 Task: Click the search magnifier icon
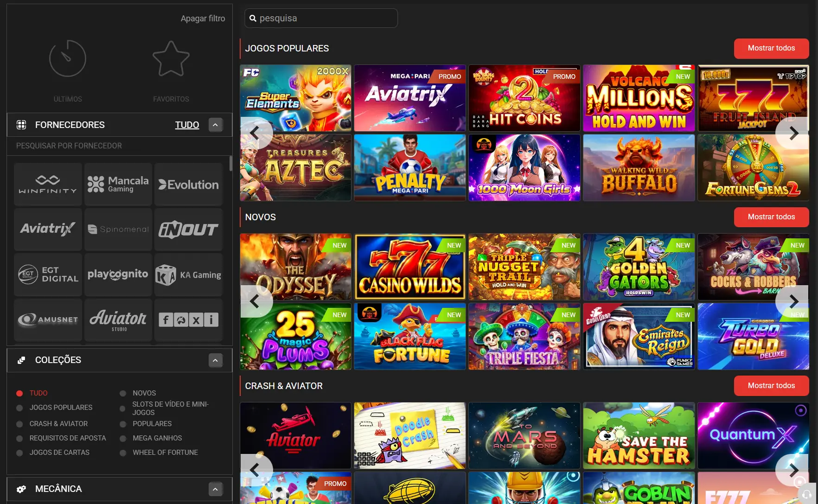click(x=253, y=19)
